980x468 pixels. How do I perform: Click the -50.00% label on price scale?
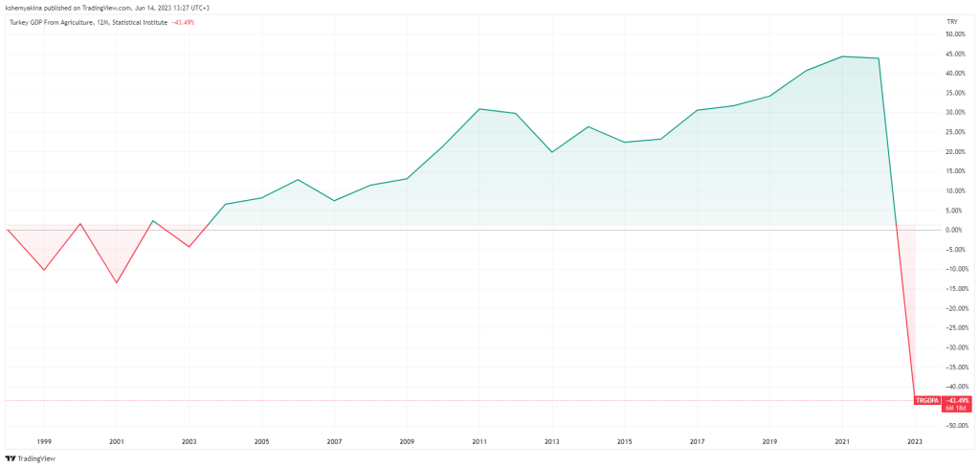coord(956,426)
